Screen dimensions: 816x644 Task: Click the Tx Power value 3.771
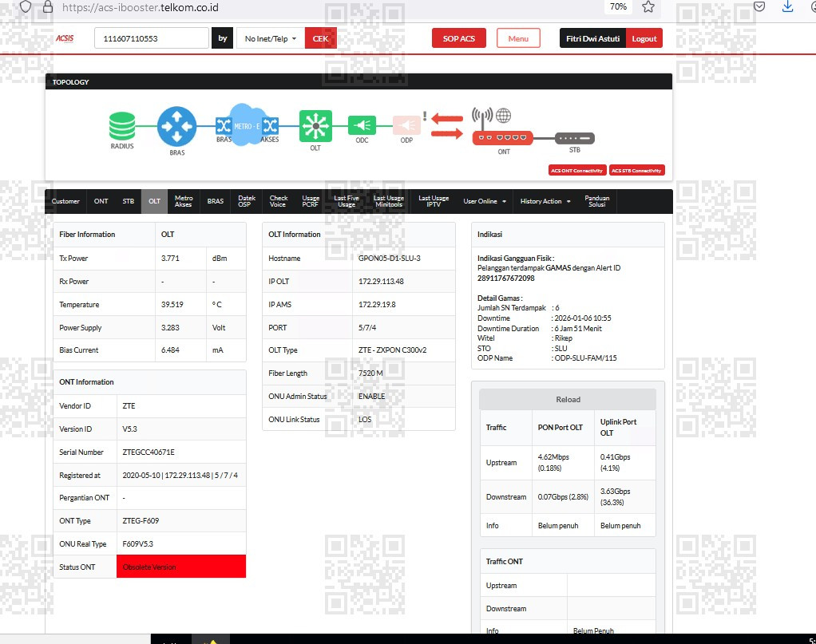pyautogui.click(x=170, y=259)
